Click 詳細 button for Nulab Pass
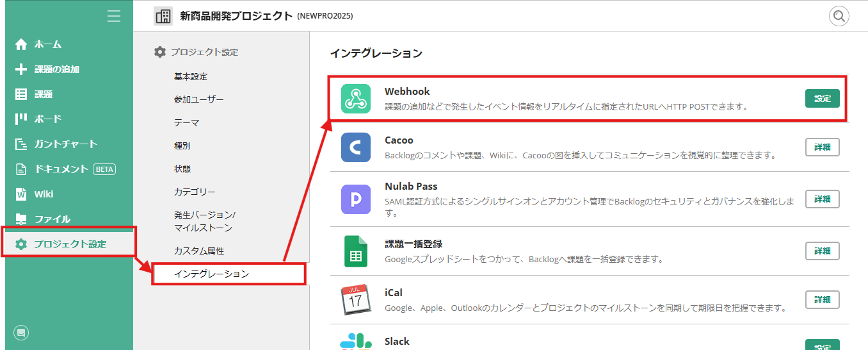The height and width of the screenshot is (350, 868). pyautogui.click(x=822, y=199)
